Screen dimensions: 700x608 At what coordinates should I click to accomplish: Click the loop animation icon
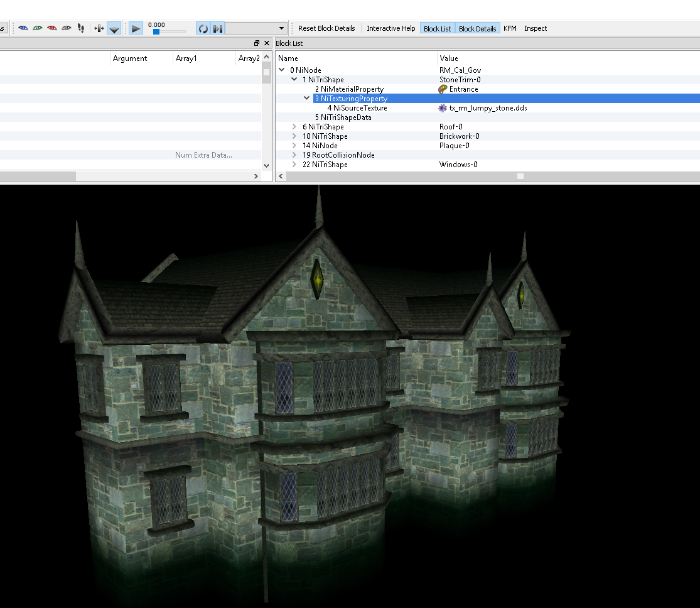[x=202, y=28]
